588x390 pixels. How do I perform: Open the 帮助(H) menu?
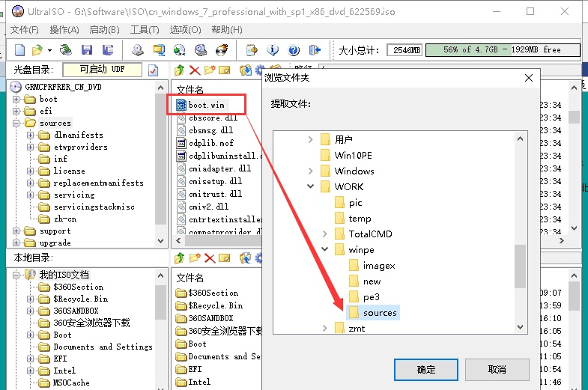coord(226,30)
